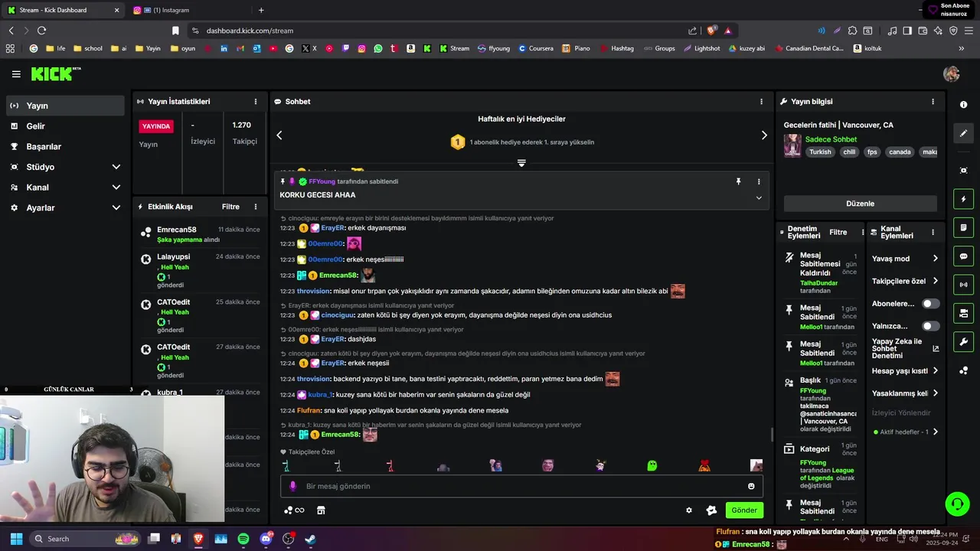Viewport: 980px width, 551px height.
Task: Click the notes document icon on right rail
Action: [963, 228]
